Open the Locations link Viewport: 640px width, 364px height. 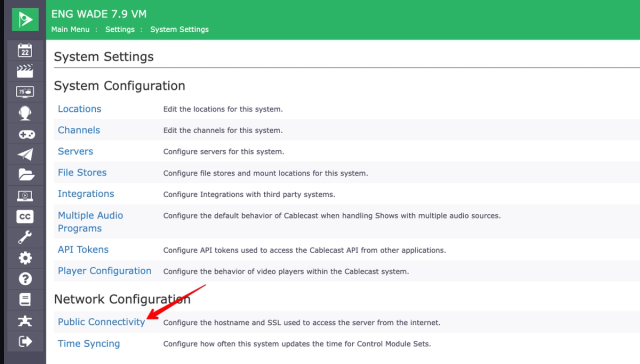pyautogui.click(x=79, y=109)
